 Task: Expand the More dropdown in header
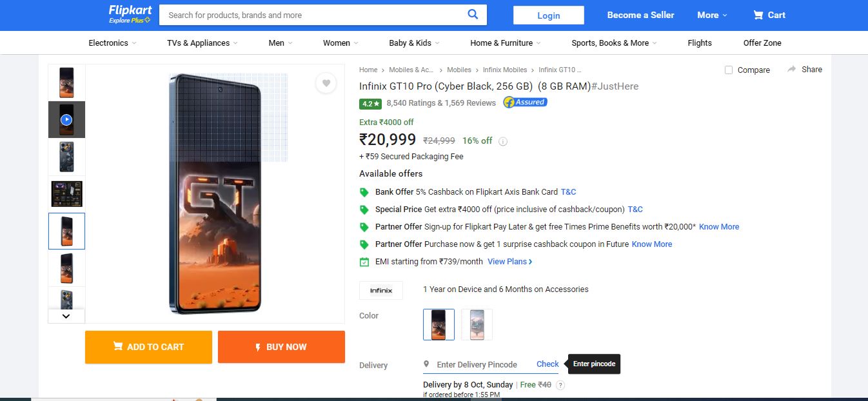point(712,15)
